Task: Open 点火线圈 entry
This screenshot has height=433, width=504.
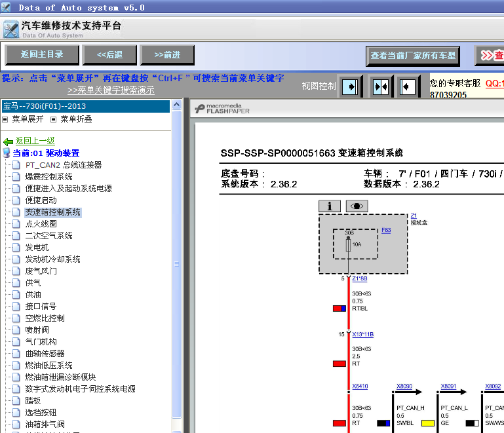Action: click(41, 224)
